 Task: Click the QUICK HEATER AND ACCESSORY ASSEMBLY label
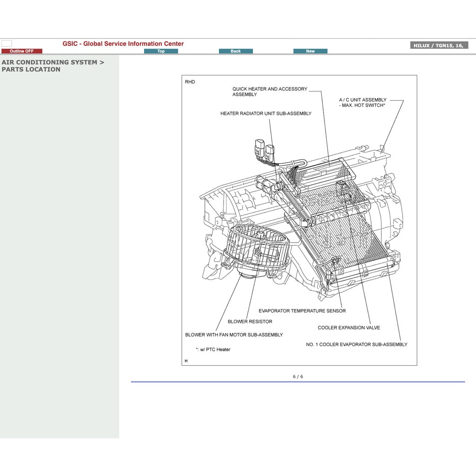(x=270, y=92)
